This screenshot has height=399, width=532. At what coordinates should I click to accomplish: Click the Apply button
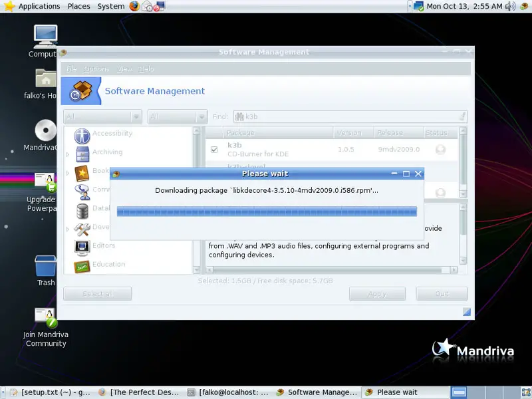coord(377,294)
